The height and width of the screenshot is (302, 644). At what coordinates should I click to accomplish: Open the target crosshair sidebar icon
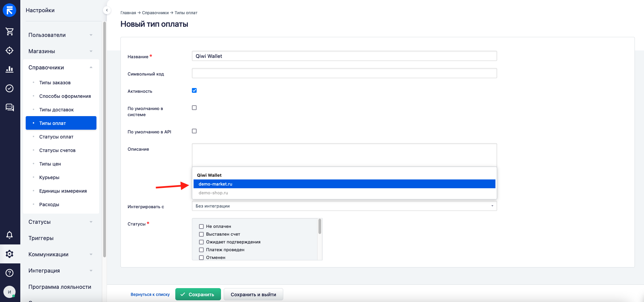[9, 50]
